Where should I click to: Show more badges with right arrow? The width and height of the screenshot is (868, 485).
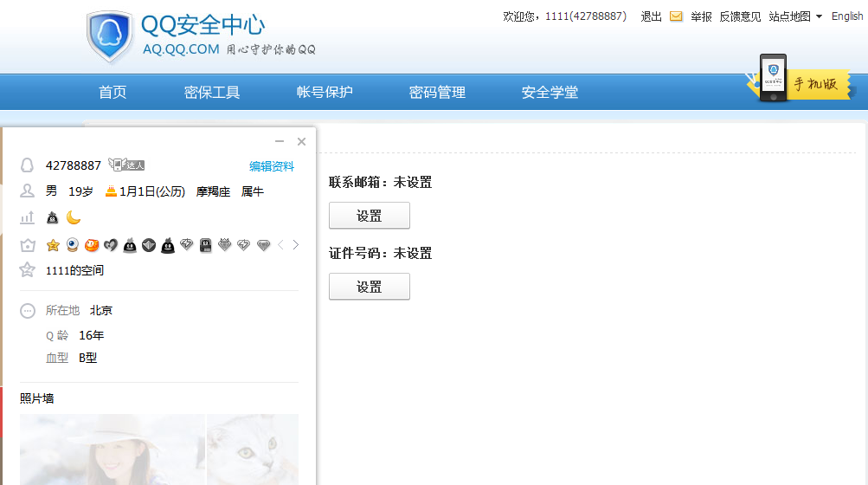point(296,245)
